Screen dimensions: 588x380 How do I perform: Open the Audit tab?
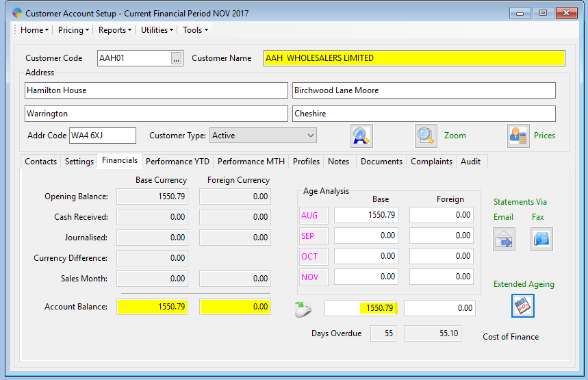[470, 162]
